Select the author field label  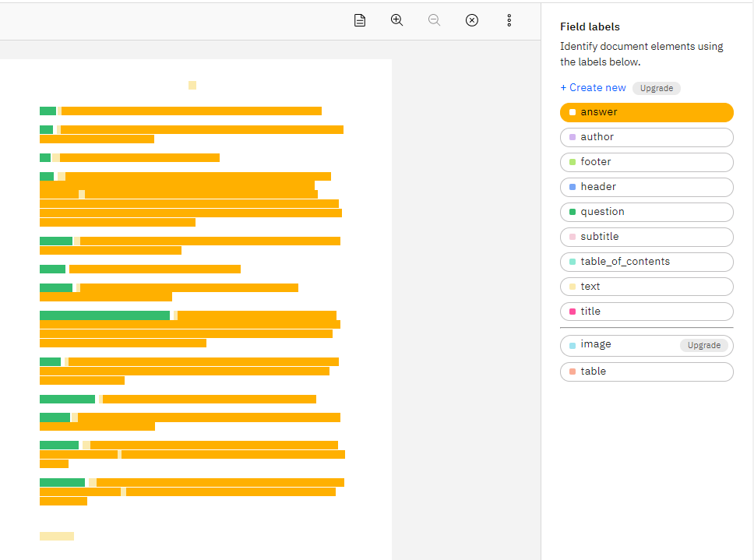[647, 137]
